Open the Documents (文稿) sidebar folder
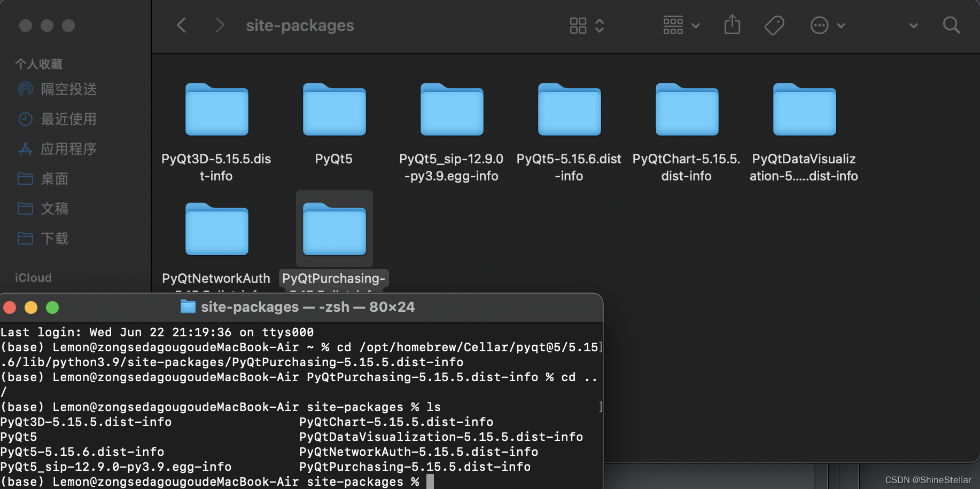The image size is (980, 489). tap(54, 209)
